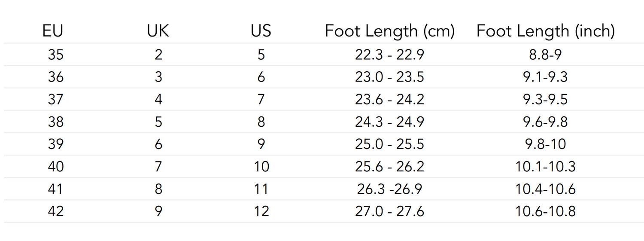Viewport: 644px width, 241px height.
Task: Select EU size 35 cell
Action: (x=56, y=55)
